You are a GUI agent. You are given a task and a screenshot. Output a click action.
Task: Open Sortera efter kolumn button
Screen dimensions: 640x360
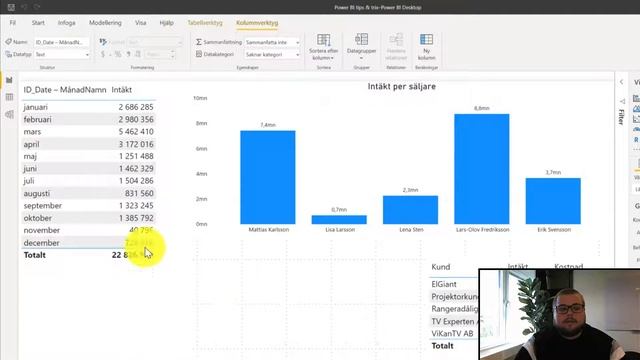pyautogui.click(x=324, y=47)
